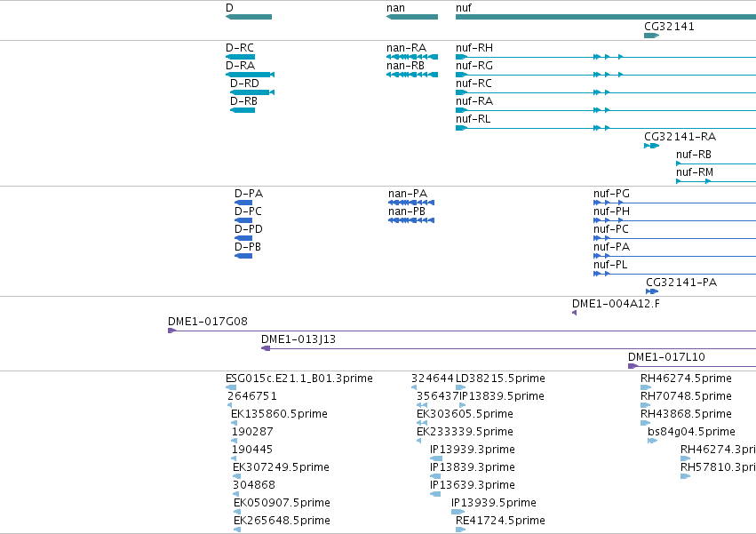Select the CG32141 gene arrow
756x534 pixels.
(x=651, y=36)
